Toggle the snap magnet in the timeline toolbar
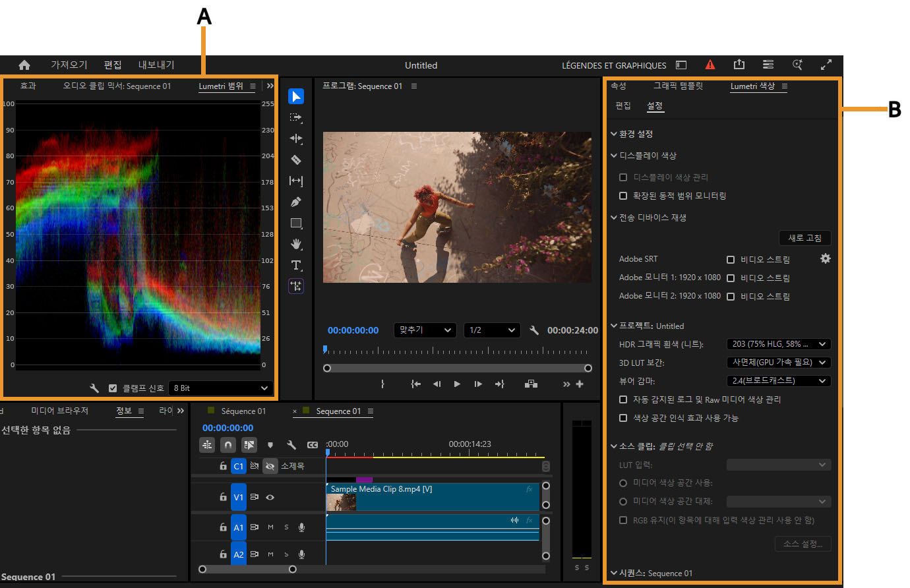The height and width of the screenshot is (588, 910). (x=228, y=445)
